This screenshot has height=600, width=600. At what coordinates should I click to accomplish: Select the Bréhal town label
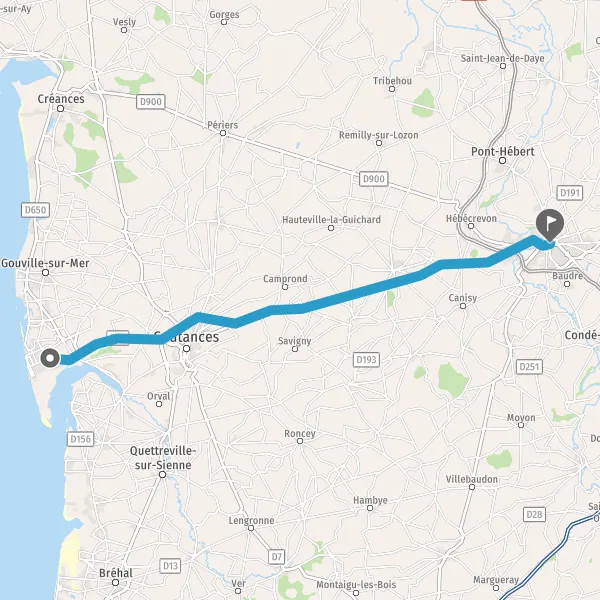pyautogui.click(x=116, y=573)
